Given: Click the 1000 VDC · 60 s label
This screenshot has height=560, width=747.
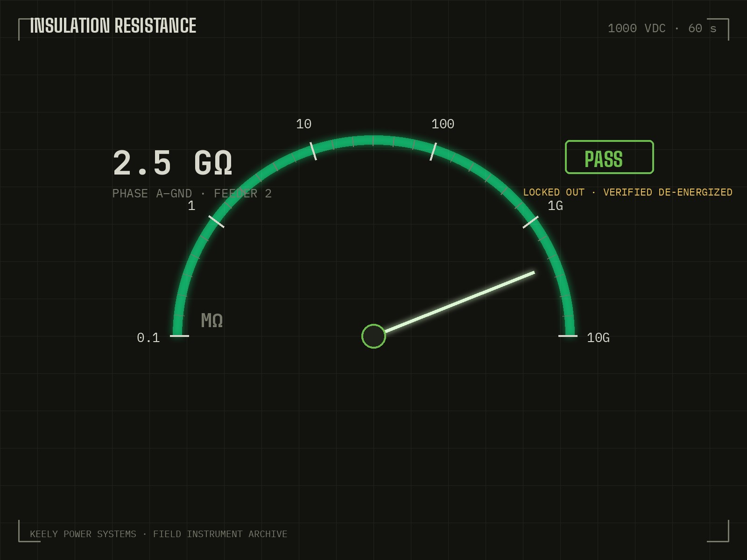Looking at the screenshot, I should pos(662,28).
